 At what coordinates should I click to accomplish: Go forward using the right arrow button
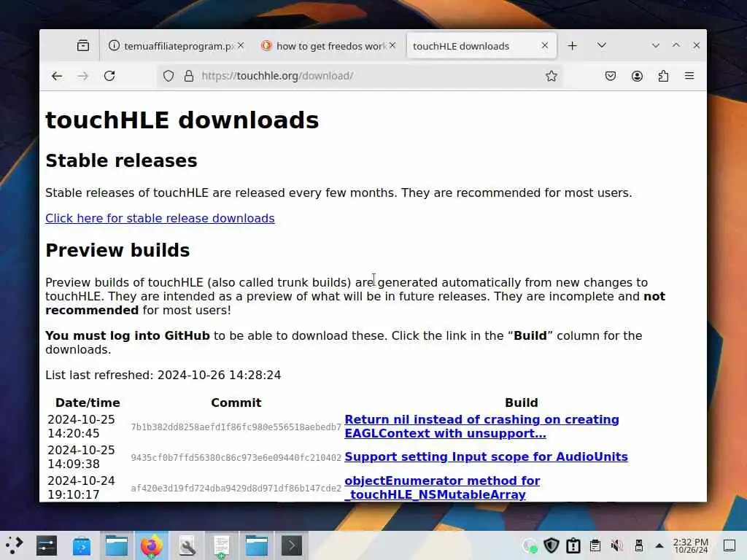coord(83,76)
